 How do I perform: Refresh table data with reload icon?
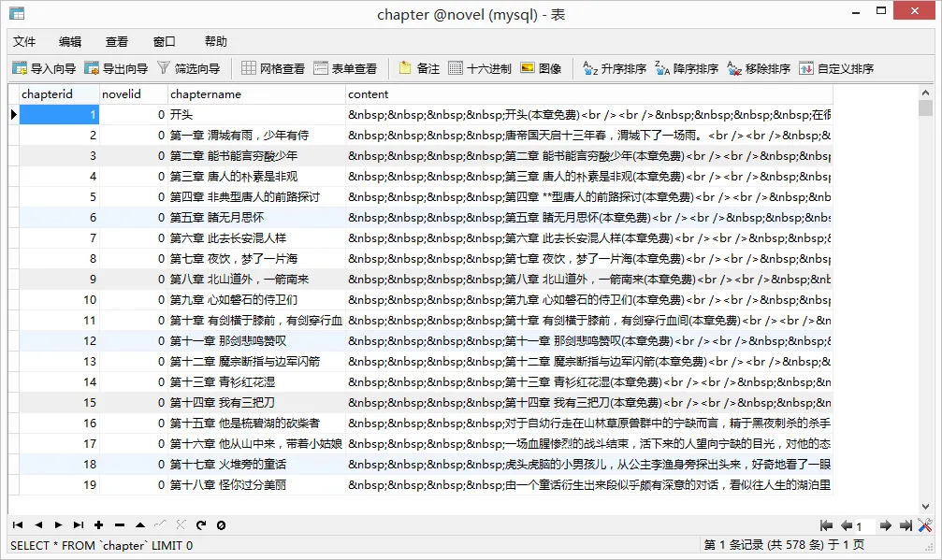[x=201, y=525]
